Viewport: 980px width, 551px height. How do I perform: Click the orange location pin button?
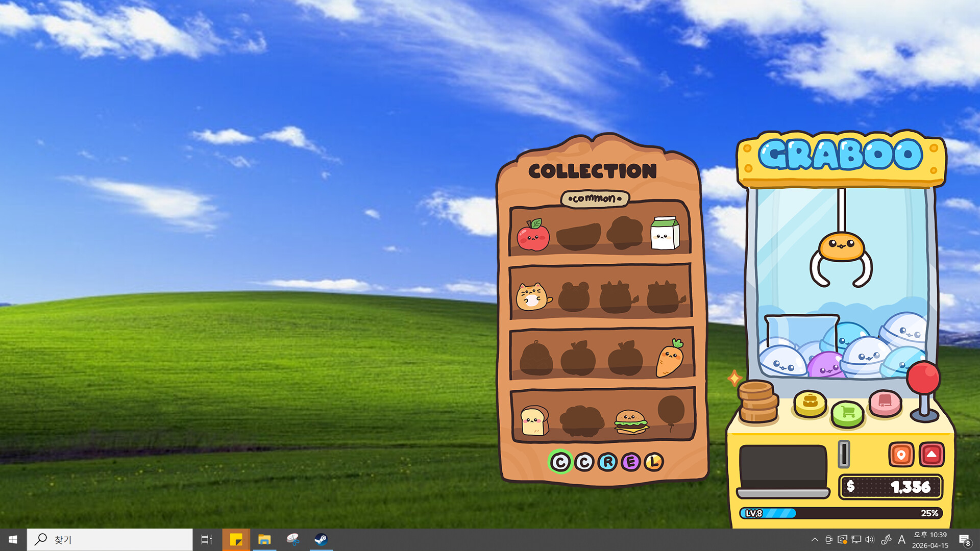click(901, 454)
